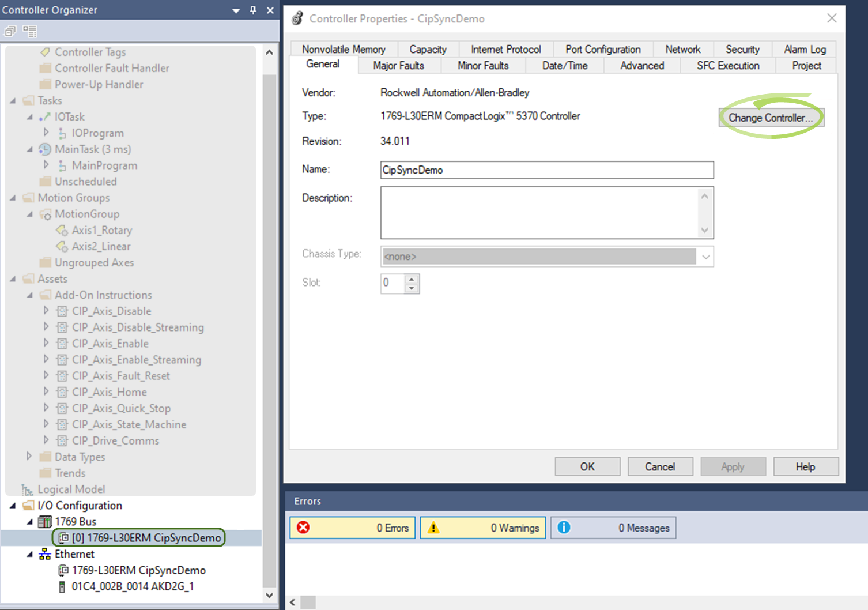Select Ungrouped Axes folder
The height and width of the screenshot is (610, 868).
(95, 263)
